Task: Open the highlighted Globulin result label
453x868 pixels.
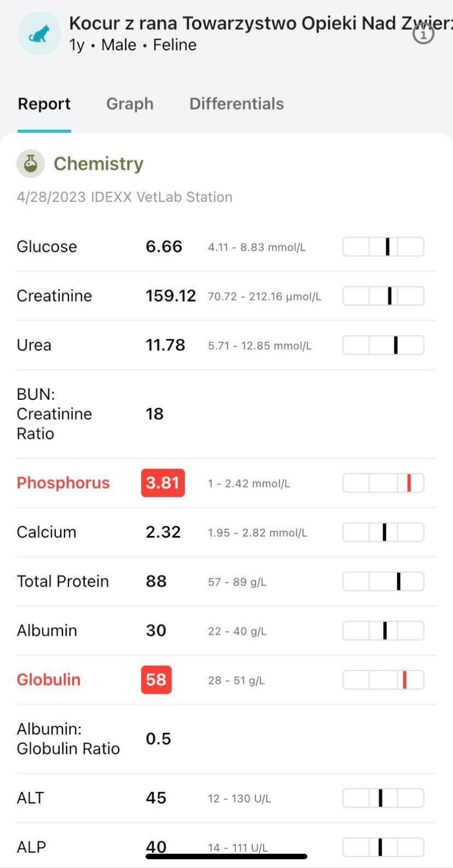Action: coord(48,680)
